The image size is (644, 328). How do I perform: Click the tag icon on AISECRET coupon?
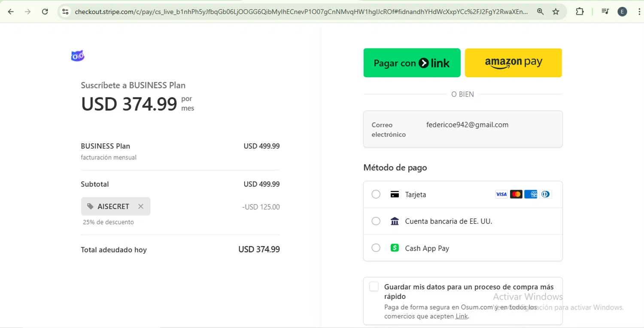(90, 207)
